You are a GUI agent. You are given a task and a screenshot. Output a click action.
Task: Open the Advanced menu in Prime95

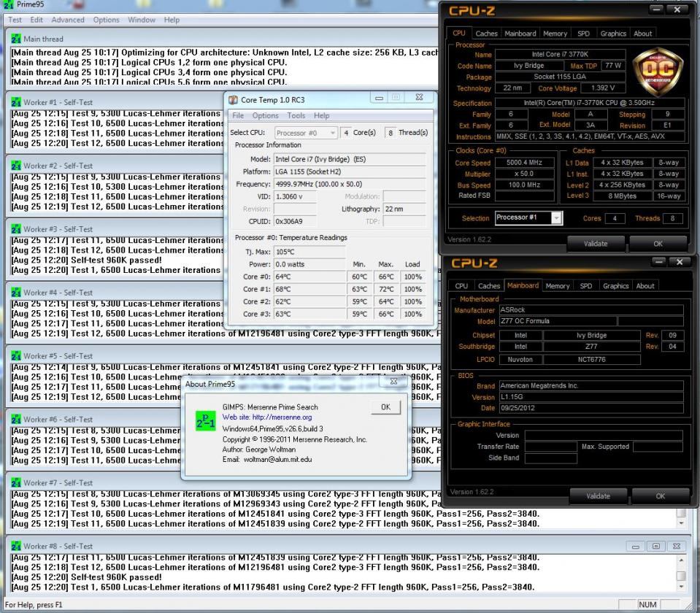pos(68,20)
